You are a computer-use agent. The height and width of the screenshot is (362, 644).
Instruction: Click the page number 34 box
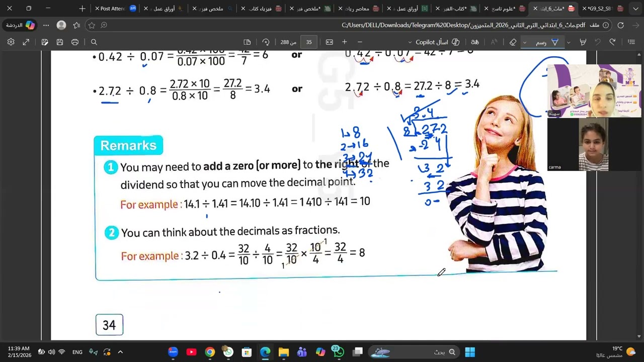(x=109, y=325)
